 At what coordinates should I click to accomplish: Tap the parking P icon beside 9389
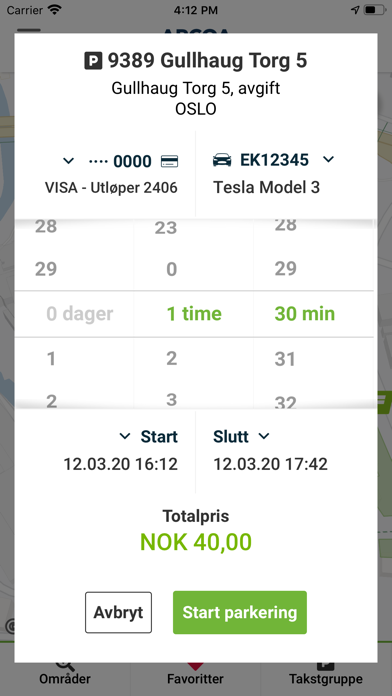point(93,60)
